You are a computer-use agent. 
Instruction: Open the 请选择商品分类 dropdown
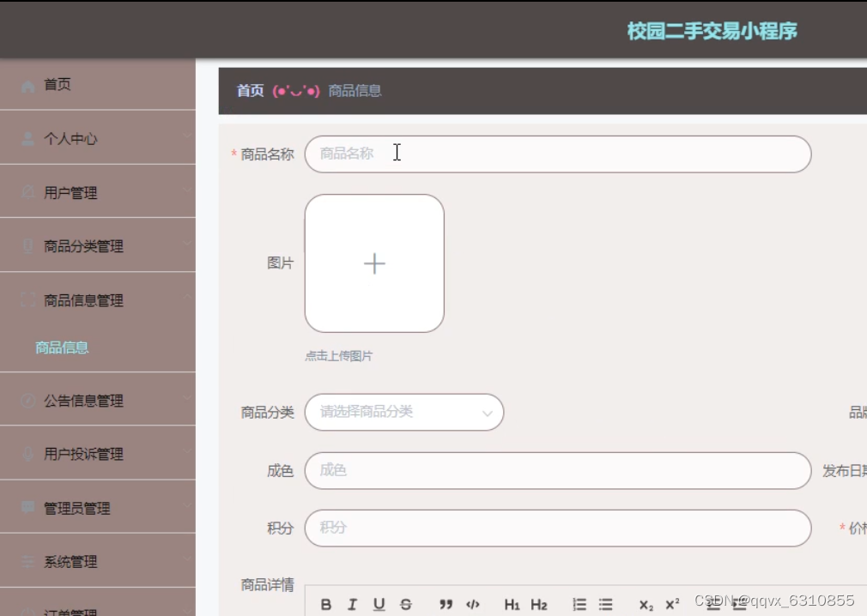(404, 412)
